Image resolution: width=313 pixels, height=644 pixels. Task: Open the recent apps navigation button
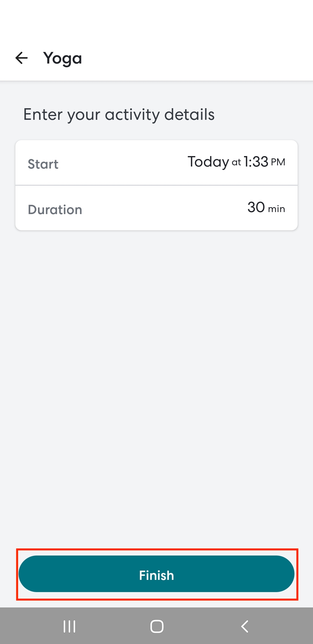70,626
